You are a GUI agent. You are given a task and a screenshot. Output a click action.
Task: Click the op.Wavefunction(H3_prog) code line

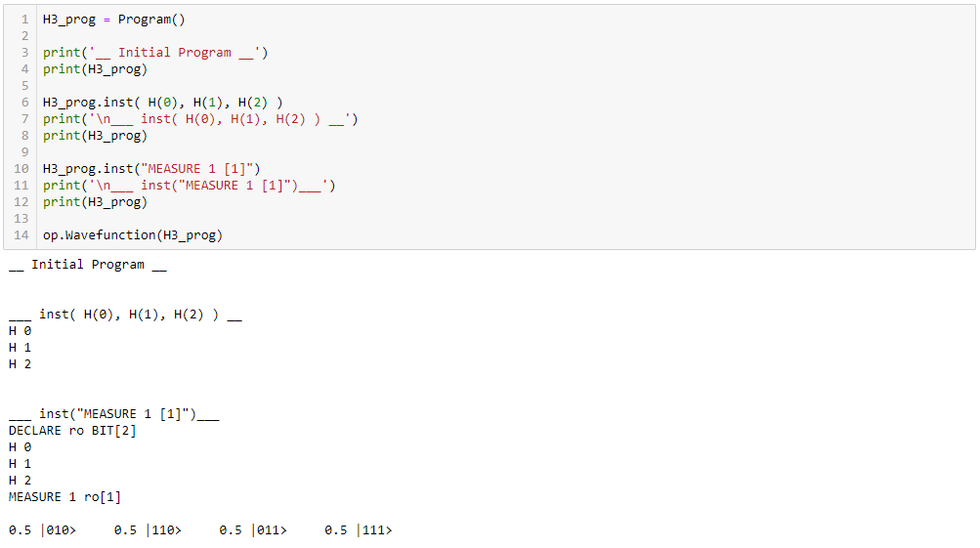pos(132,235)
